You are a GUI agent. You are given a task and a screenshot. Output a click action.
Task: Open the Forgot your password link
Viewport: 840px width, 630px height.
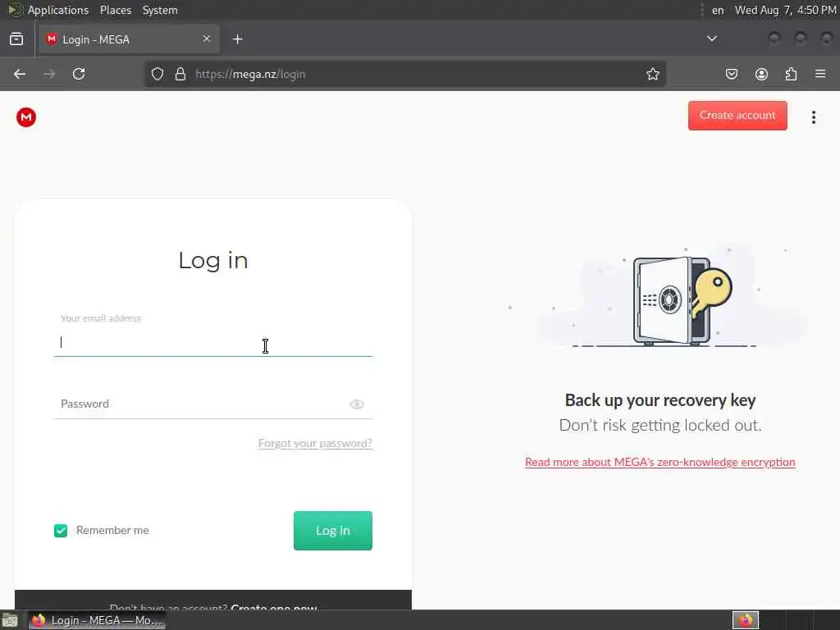[315, 444]
